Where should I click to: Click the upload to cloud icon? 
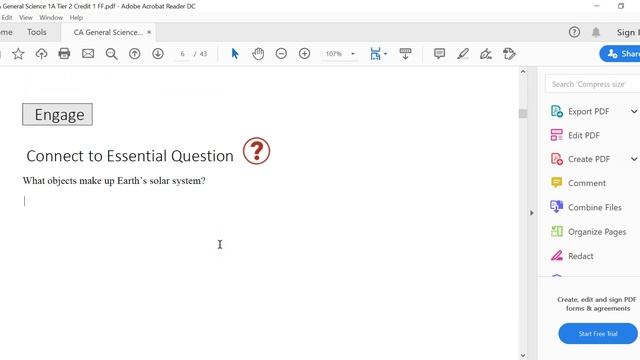tap(41, 54)
